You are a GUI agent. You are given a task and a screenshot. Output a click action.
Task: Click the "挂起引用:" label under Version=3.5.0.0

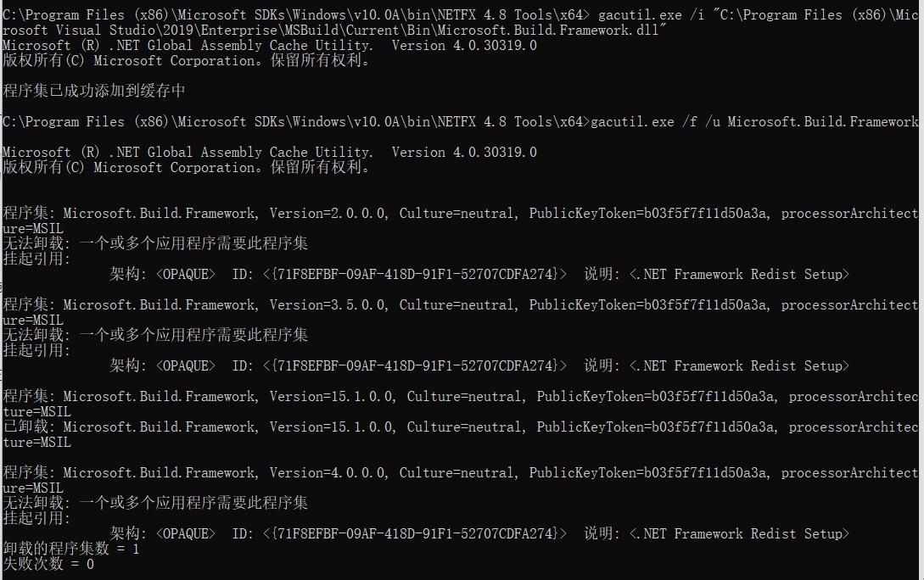(x=37, y=351)
